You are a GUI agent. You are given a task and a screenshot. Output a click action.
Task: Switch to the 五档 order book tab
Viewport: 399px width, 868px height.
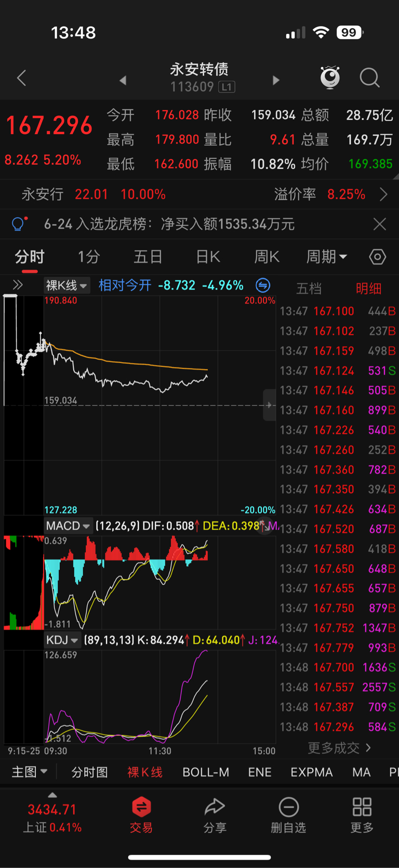click(x=309, y=288)
